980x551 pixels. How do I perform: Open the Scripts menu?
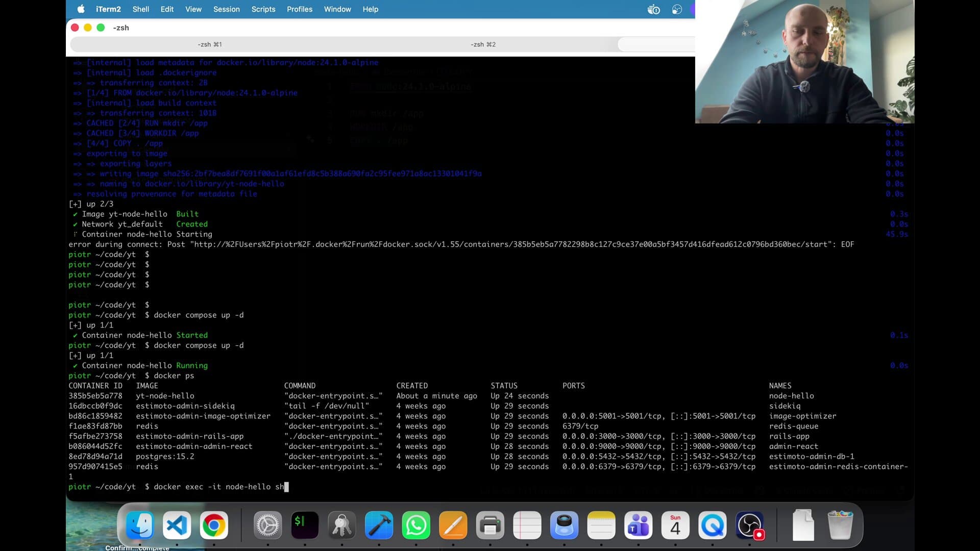[x=263, y=9]
